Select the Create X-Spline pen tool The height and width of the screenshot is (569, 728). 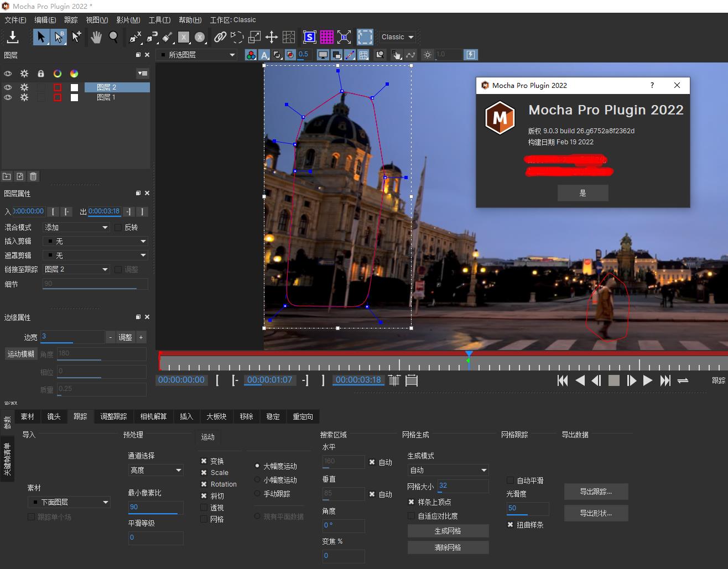[135, 37]
